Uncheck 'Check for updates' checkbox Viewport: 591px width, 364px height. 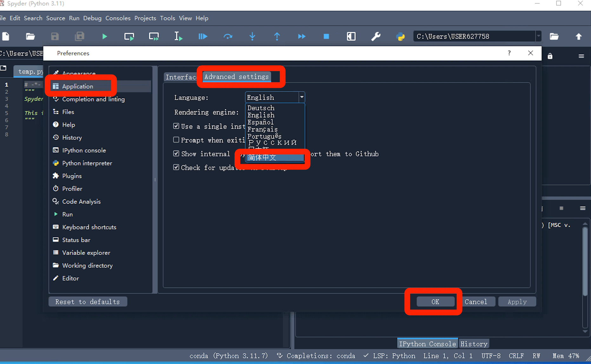[x=176, y=167]
